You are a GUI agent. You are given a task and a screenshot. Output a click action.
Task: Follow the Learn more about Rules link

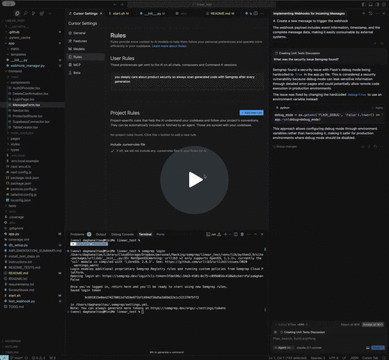tap(169, 46)
